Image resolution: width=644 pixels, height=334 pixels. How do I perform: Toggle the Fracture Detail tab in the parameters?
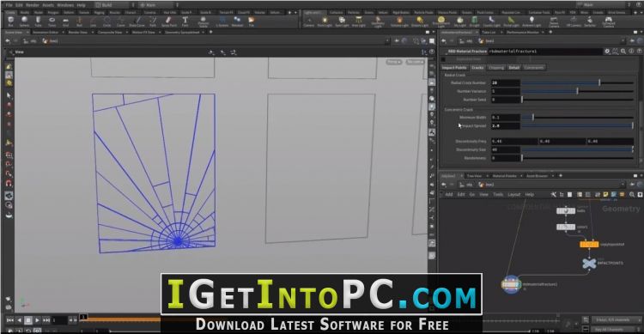[513, 67]
